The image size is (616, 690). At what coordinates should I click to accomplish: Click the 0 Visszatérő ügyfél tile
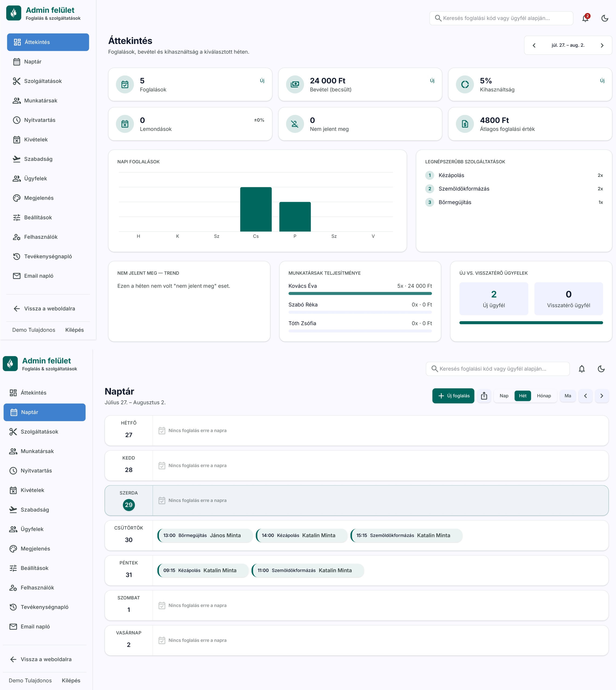[x=569, y=299]
